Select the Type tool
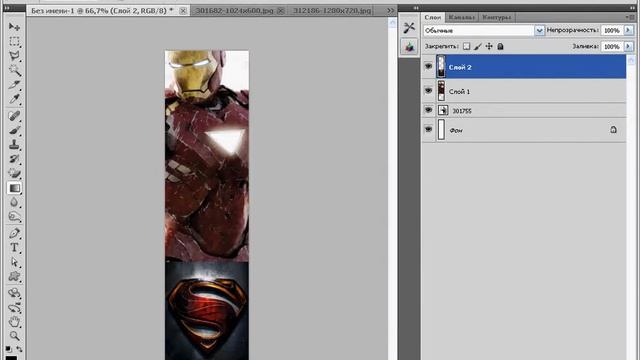Viewport: 640px width, 360px height. tap(14, 247)
